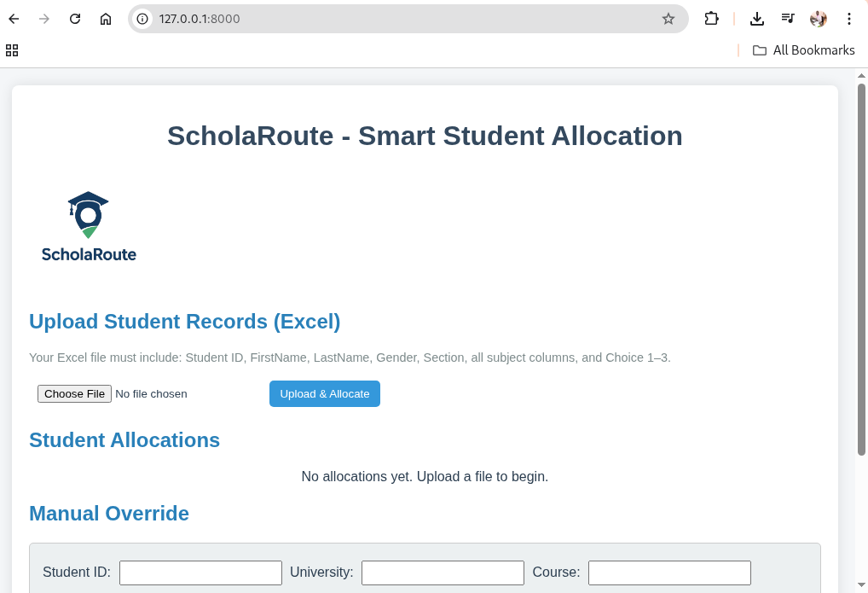868x593 pixels.
Task: Focus the Course input field
Action: click(670, 573)
